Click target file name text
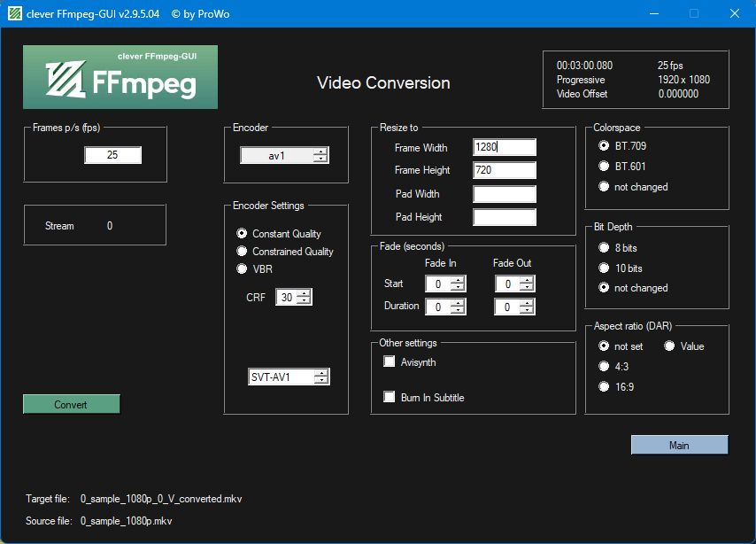This screenshot has height=544, width=756. (x=161, y=499)
